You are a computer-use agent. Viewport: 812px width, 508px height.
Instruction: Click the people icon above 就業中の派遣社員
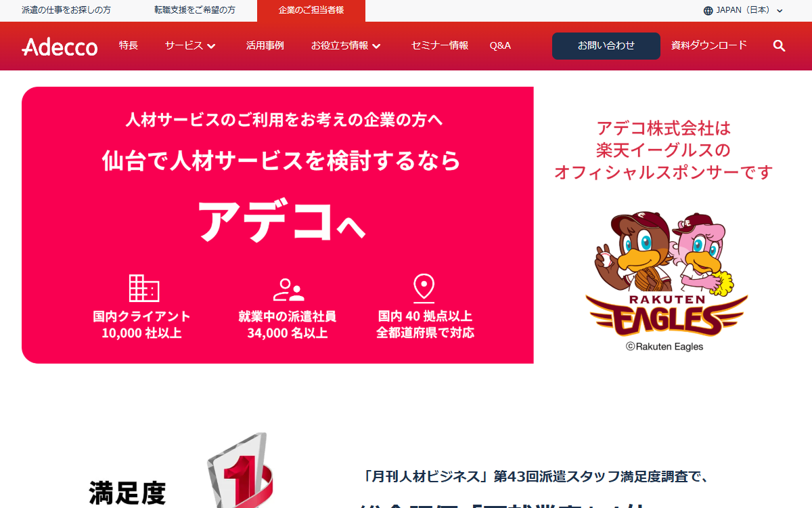tap(288, 289)
